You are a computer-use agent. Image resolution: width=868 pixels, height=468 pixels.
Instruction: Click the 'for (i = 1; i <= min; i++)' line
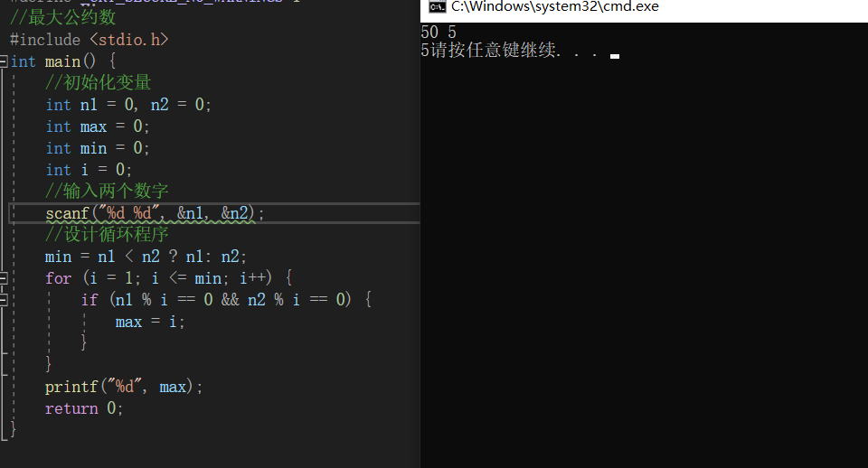[x=169, y=278]
